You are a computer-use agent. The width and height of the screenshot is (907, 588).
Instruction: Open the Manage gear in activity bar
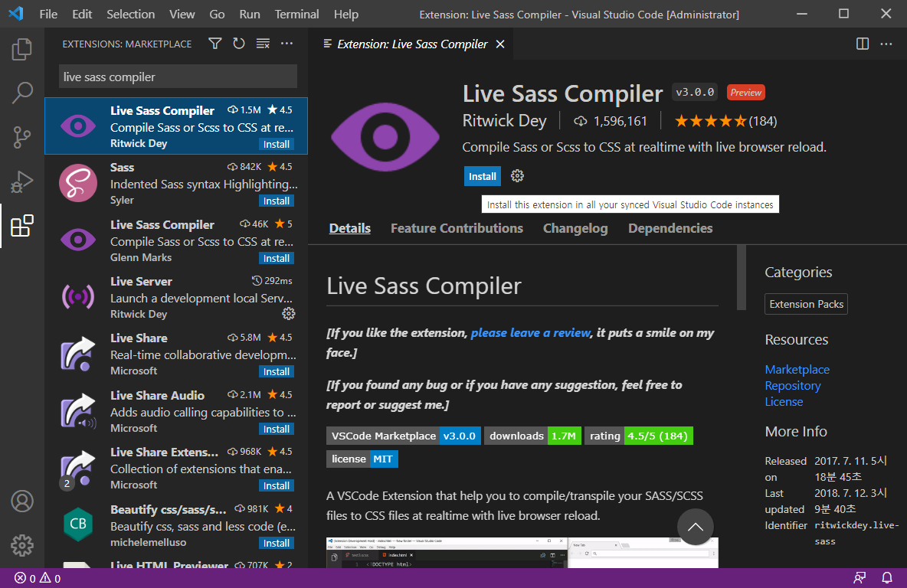click(x=22, y=545)
